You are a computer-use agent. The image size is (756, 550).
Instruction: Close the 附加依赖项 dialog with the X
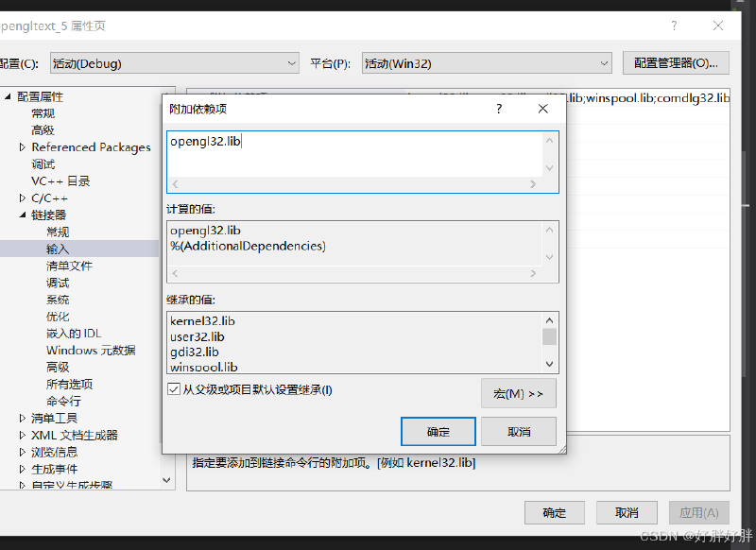coord(542,109)
